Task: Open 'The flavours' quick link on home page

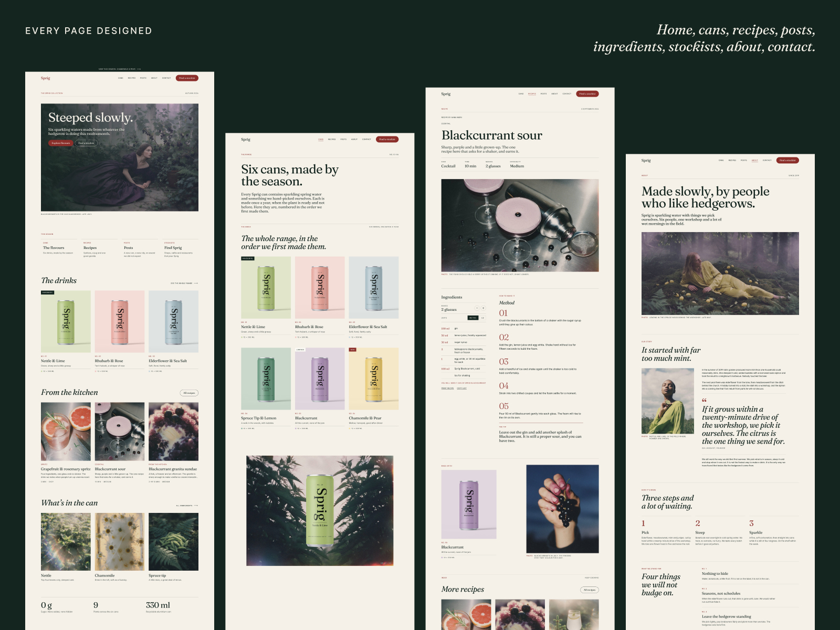Action: (59, 249)
